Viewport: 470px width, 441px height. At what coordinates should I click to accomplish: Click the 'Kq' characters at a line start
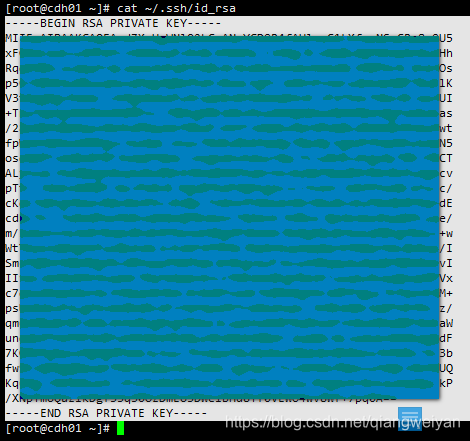tap(12, 383)
